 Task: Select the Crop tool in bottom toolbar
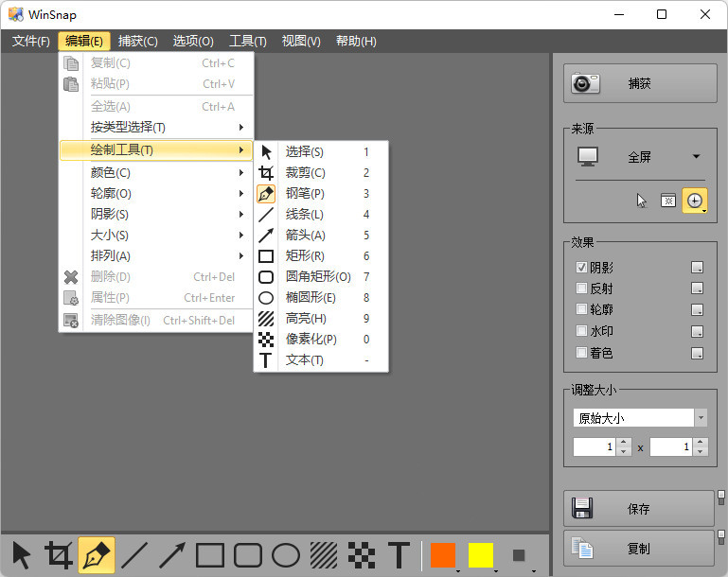[x=59, y=555]
